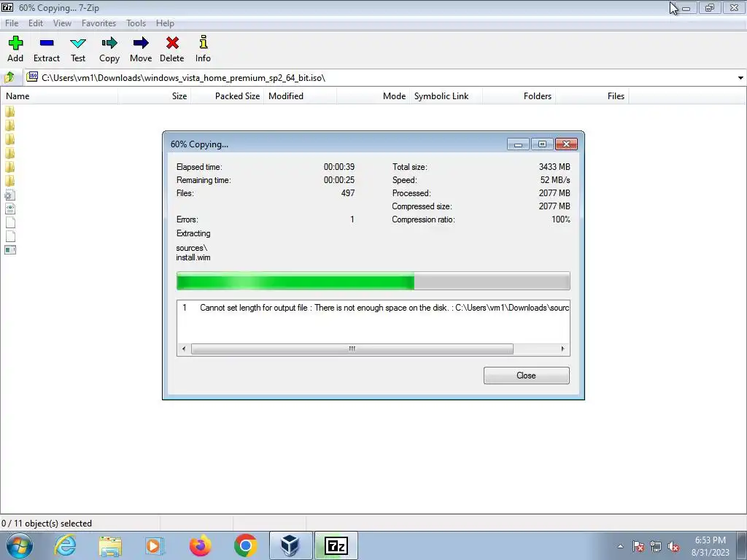Click the 00:00:25 remaining time value
The width and height of the screenshot is (747, 560).
(339, 180)
